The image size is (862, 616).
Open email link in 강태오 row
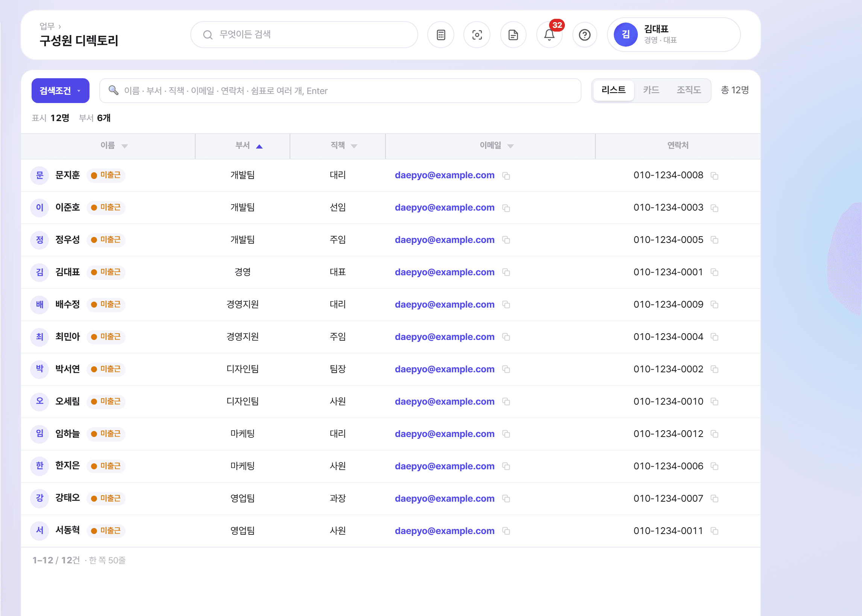tap(445, 499)
